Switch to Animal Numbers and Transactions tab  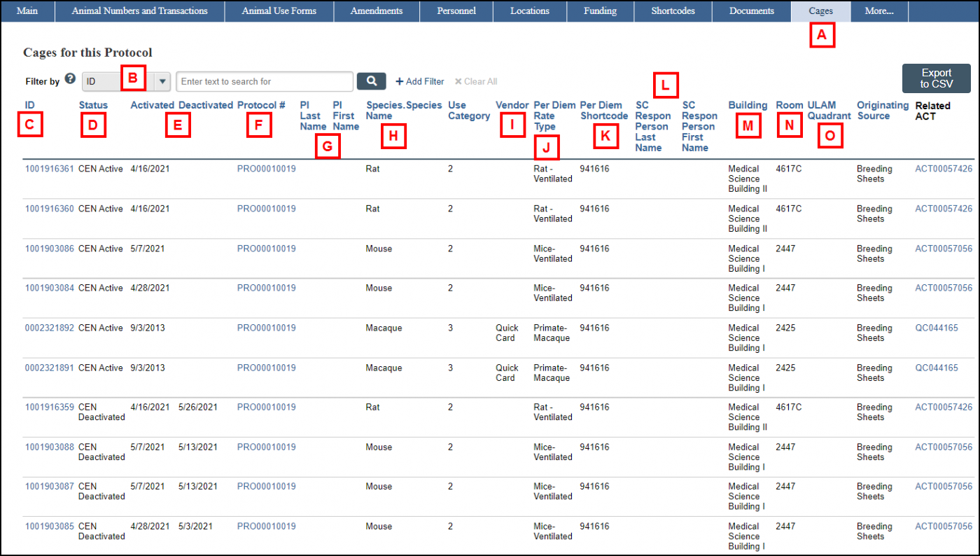click(x=140, y=11)
